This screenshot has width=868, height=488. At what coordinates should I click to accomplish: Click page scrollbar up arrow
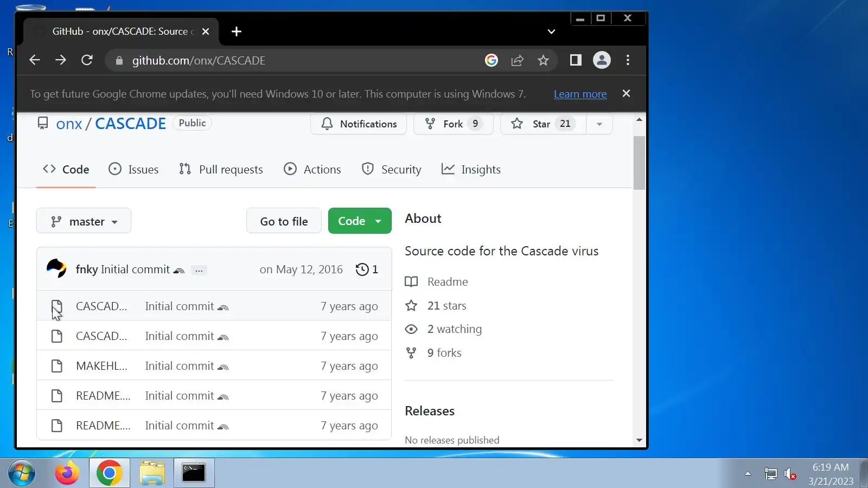tap(639, 119)
